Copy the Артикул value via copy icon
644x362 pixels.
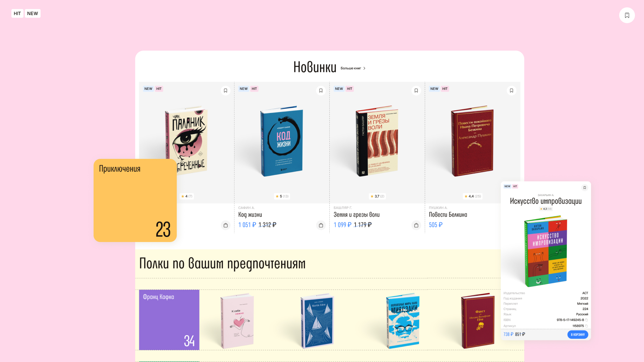coord(586,326)
